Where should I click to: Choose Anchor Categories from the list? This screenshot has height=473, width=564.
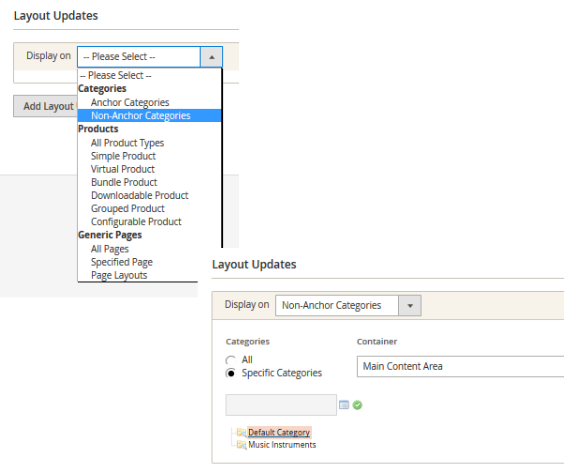tap(149, 103)
